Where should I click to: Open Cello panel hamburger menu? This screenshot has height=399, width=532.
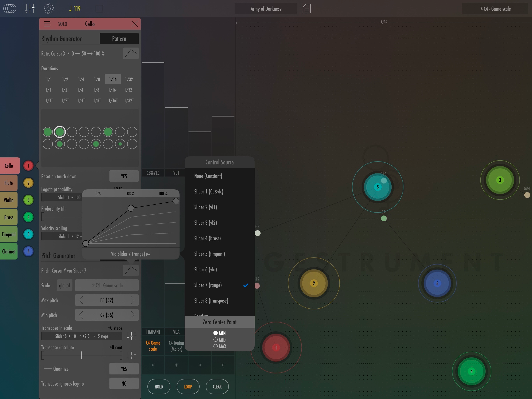pyautogui.click(x=47, y=24)
